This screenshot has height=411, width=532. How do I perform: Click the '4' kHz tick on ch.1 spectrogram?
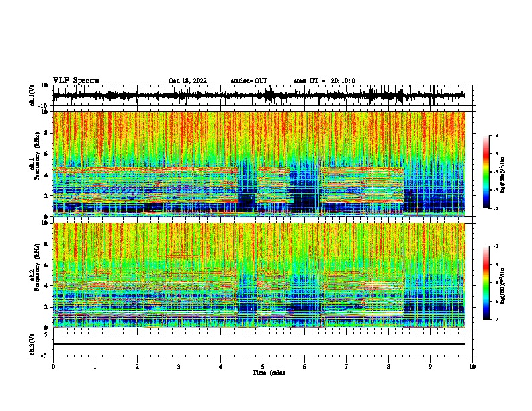[46, 175]
